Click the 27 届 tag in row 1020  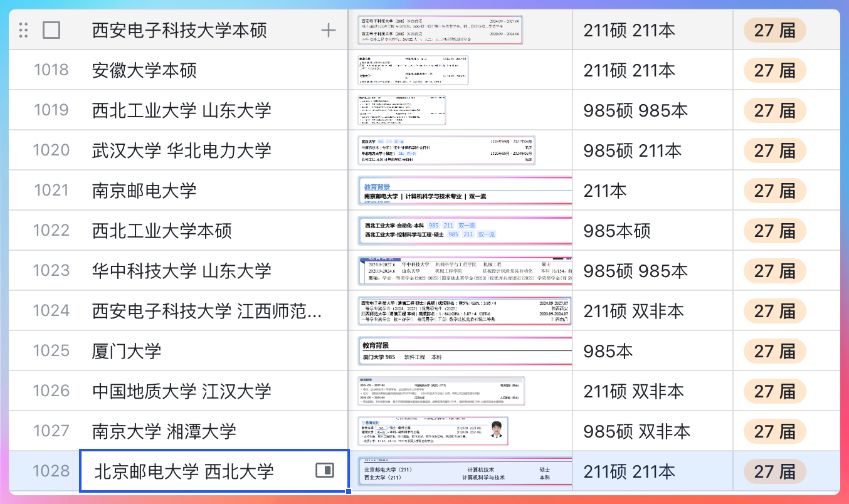[775, 150]
